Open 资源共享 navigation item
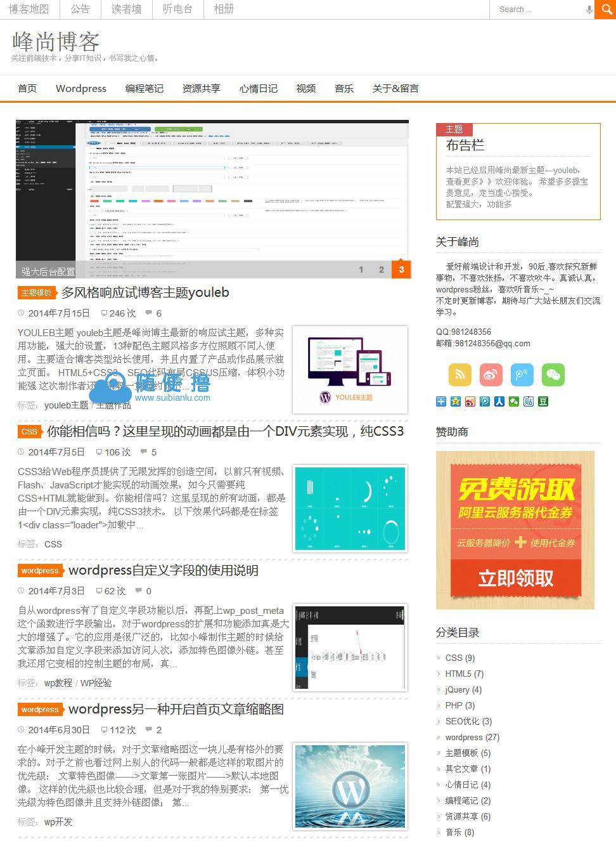The image size is (616, 841). [202, 88]
